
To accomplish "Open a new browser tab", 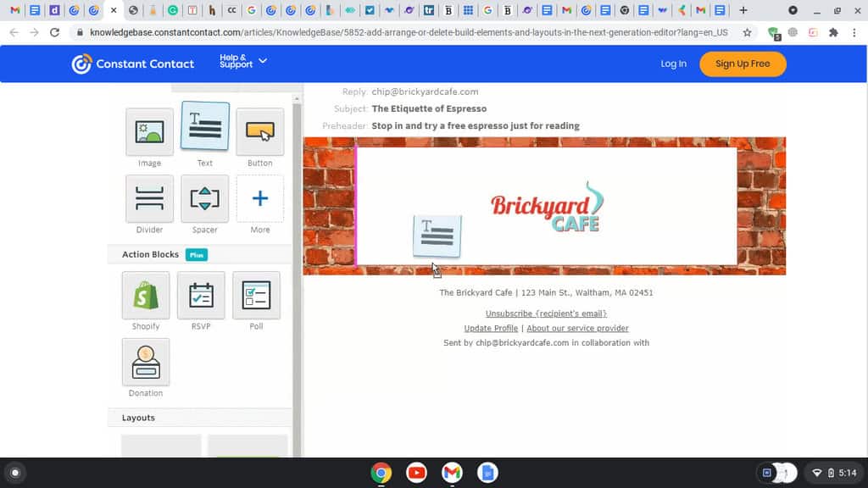I will click(x=743, y=10).
